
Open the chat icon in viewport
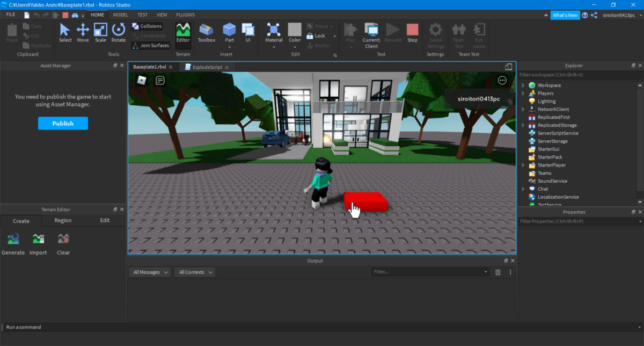160,80
